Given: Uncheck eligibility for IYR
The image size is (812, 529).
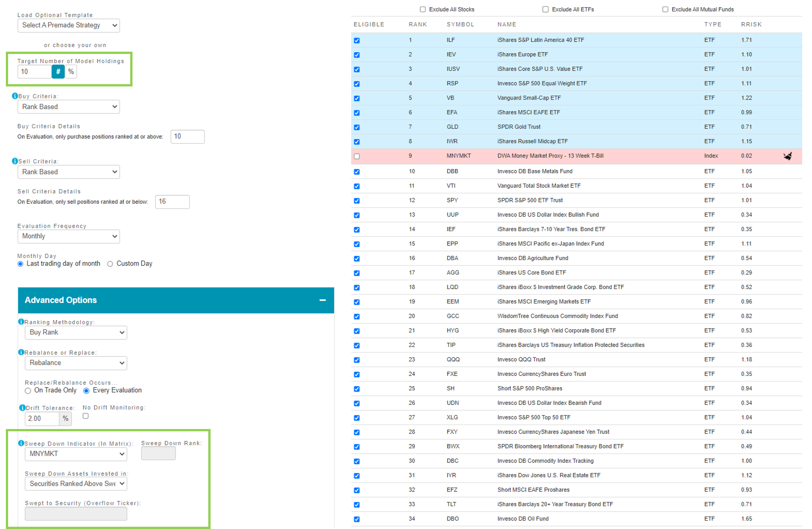Looking at the screenshot, I should click(x=357, y=476).
